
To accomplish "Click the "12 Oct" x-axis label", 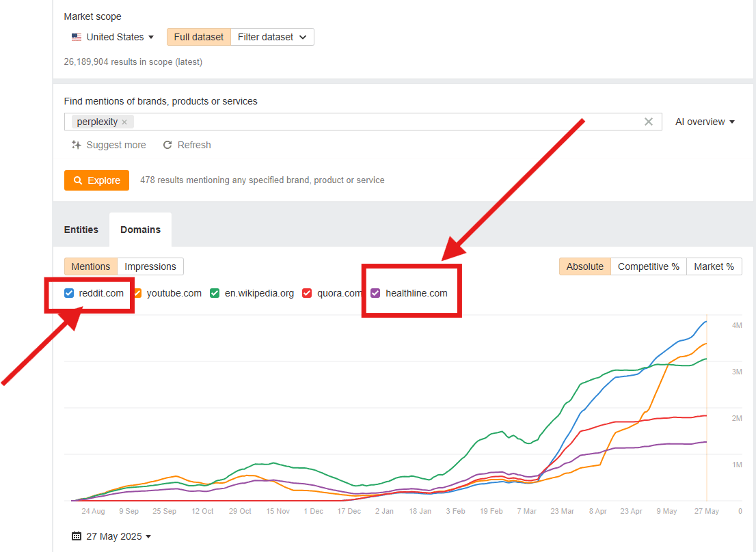I will 202,511.
